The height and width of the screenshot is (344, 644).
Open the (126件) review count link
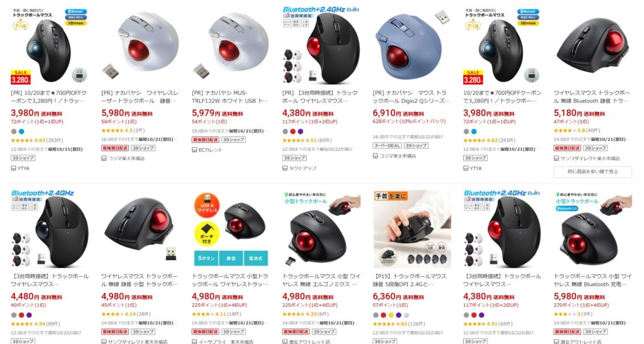[418, 324]
